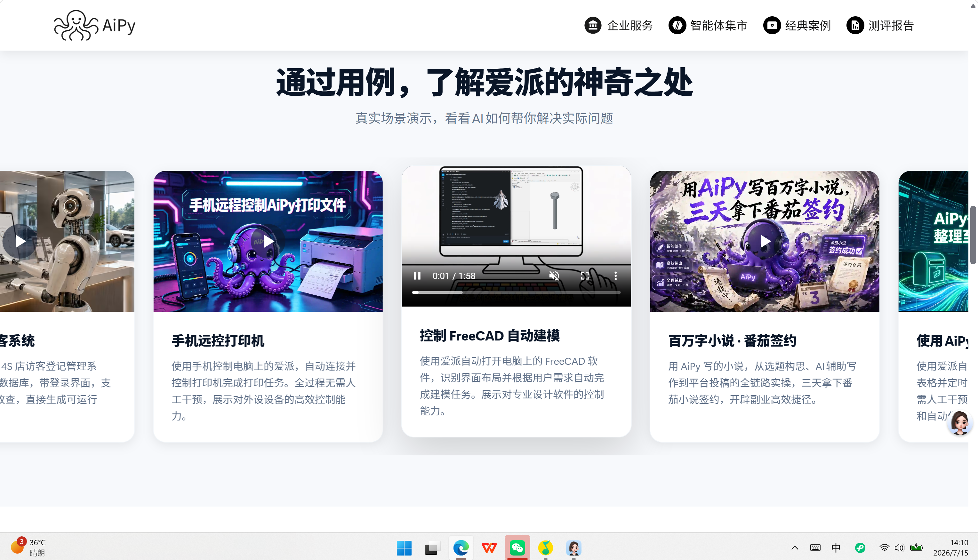Open WPS Office from the taskbar
978x560 pixels.
click(489, 548)
